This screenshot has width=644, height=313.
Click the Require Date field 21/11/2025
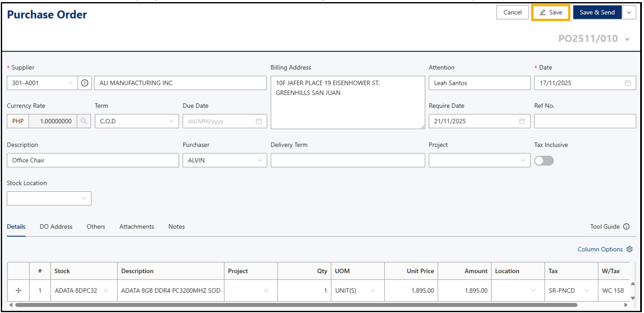point(479,121)
